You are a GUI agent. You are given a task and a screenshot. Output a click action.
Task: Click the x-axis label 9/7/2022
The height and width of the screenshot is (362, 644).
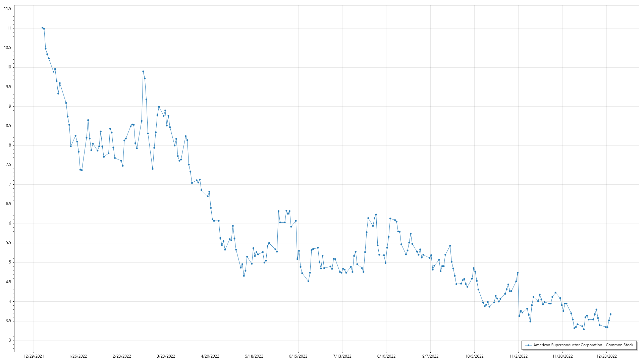(430, 356)
